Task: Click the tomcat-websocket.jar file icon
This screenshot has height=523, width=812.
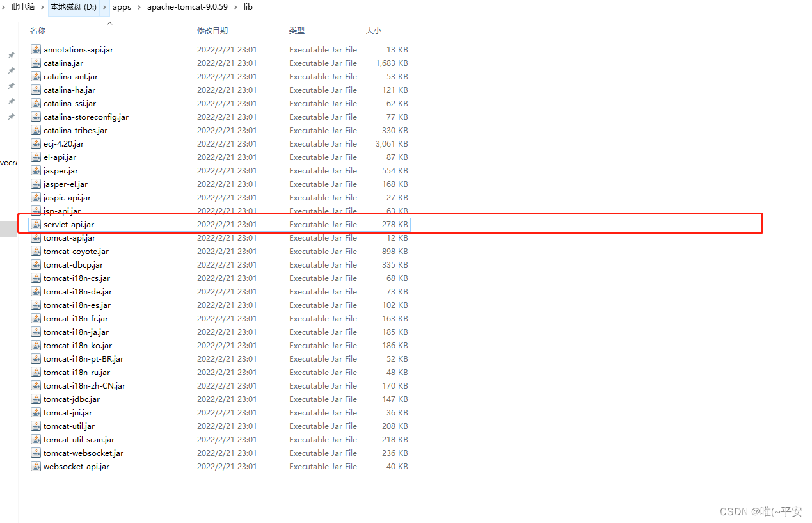Action: tap(36, 453)
